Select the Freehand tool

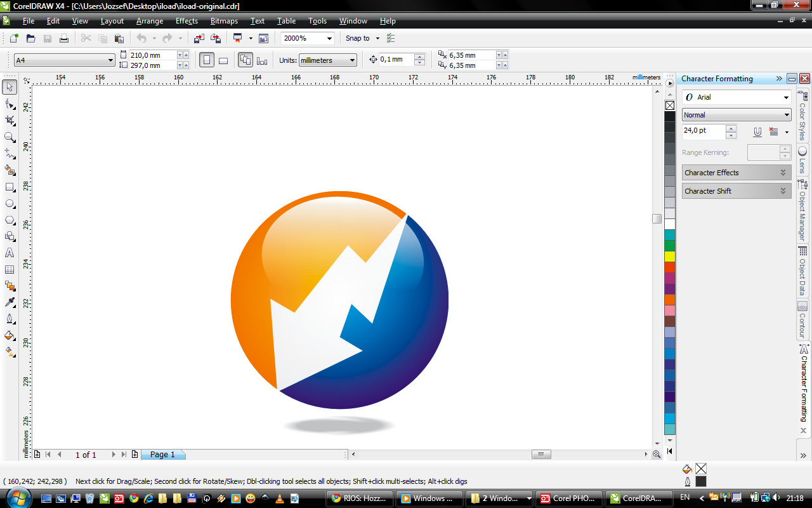coord(10,154)
